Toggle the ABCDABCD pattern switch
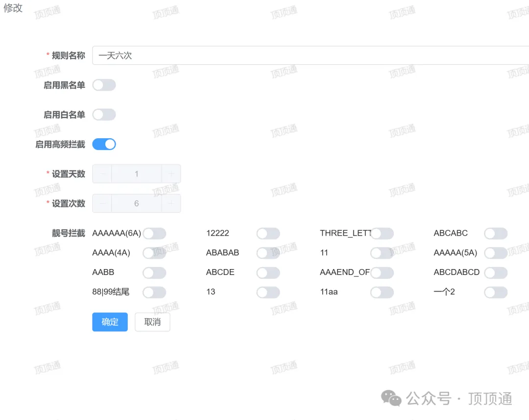The image size is (529, 420). (496, 272)
